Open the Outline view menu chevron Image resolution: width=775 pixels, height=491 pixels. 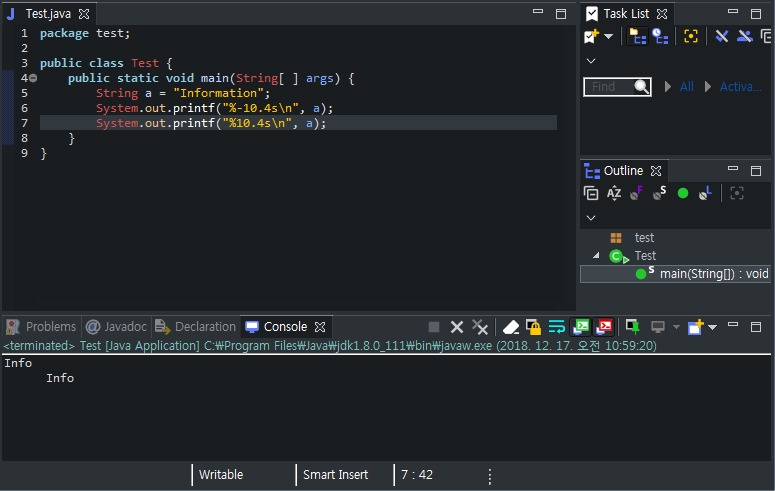pos(591,218)
